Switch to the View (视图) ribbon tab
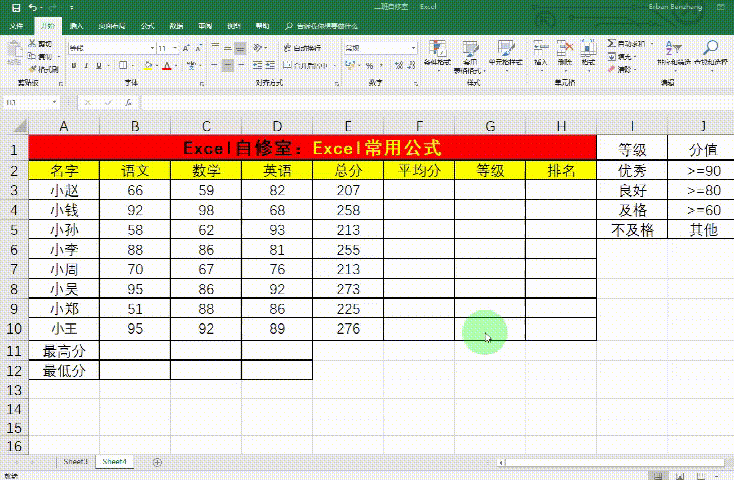This screenshot has height=480, width=734. click(234, 26)
